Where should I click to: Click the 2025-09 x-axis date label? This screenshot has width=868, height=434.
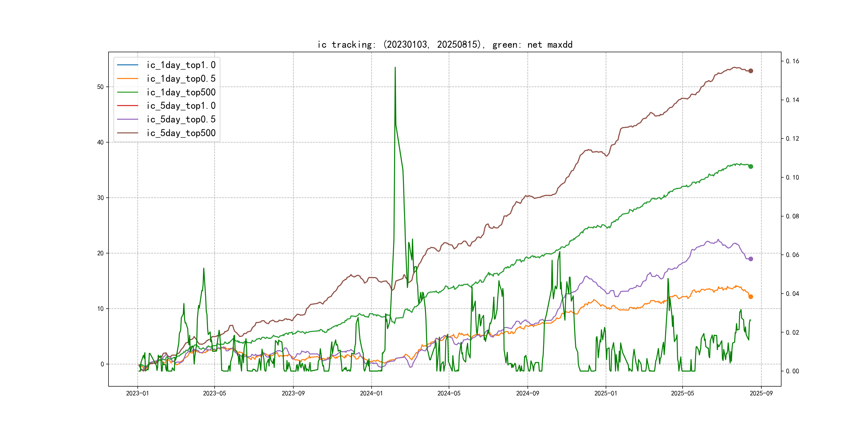click(x=761, y=393)
